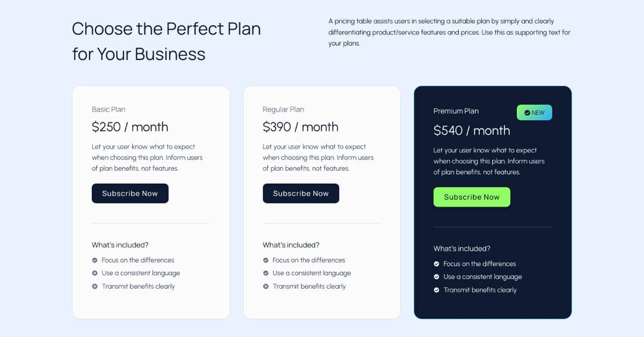
Task: Click the '$540 / month' Premium price
Action: [472, 131]
